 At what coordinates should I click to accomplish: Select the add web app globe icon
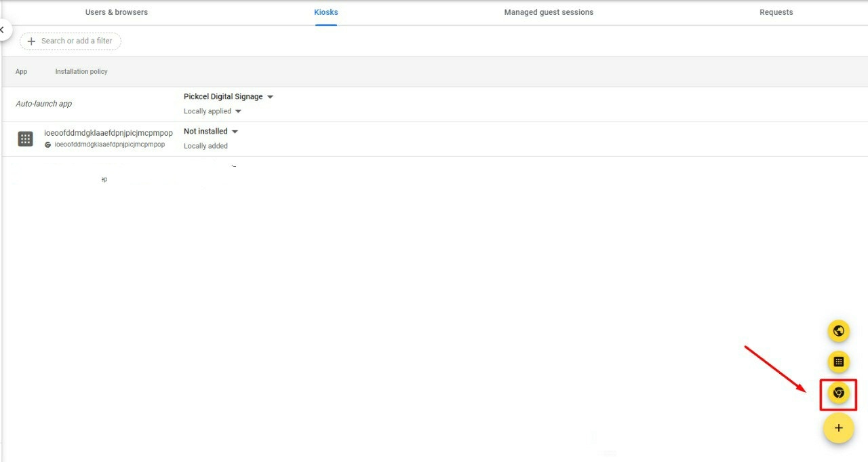tap(838, 330)
